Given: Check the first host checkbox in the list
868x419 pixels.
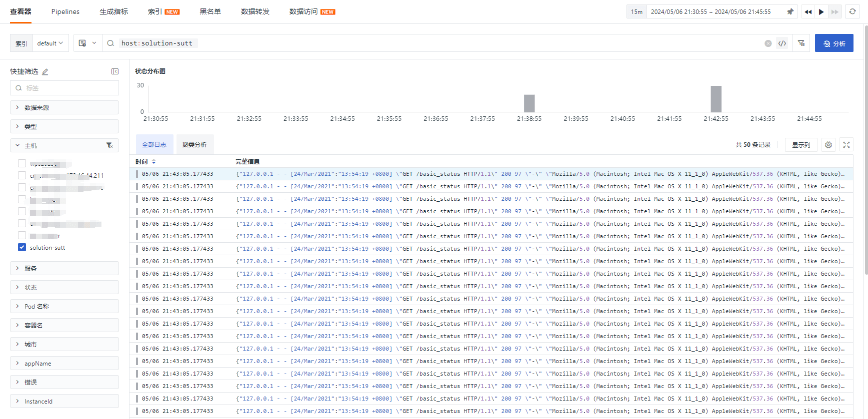Looking at the screenshot, I should (22, 163).
